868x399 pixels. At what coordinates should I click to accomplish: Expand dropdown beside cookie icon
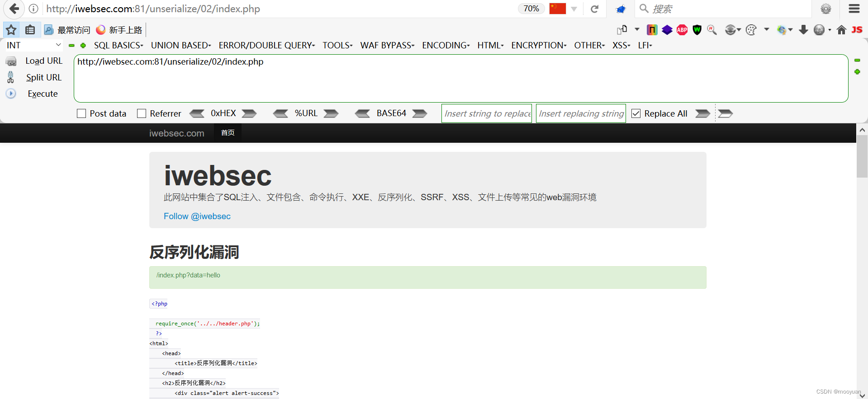766,29
